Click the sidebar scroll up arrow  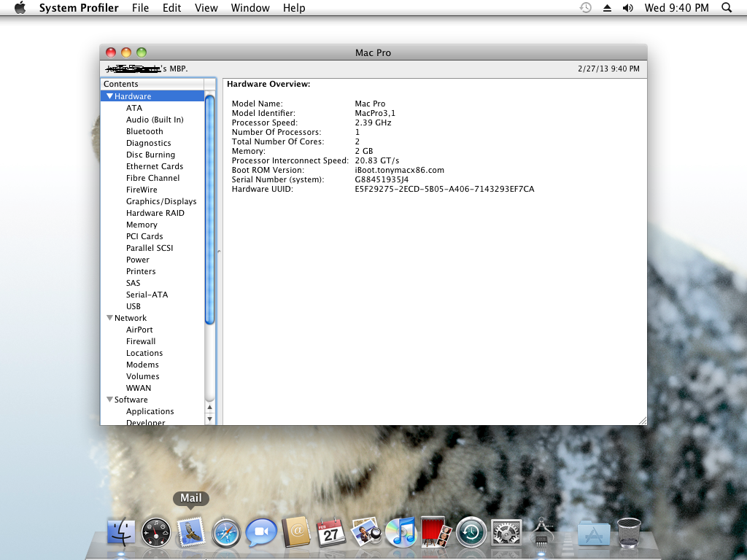209,408
